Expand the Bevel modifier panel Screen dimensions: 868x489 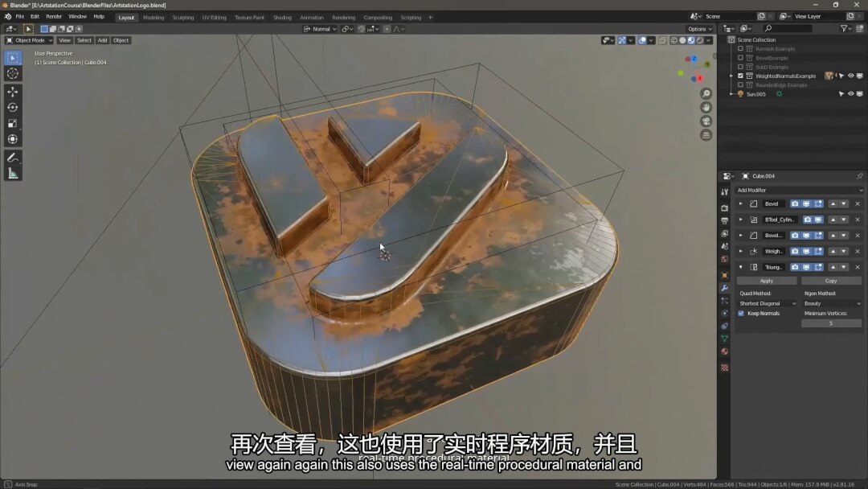point(741,203)
